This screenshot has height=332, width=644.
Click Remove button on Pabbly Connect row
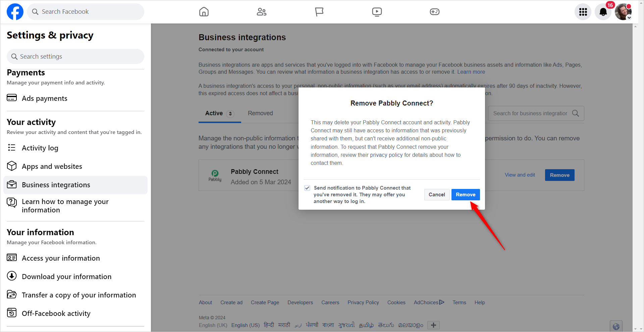559,175
